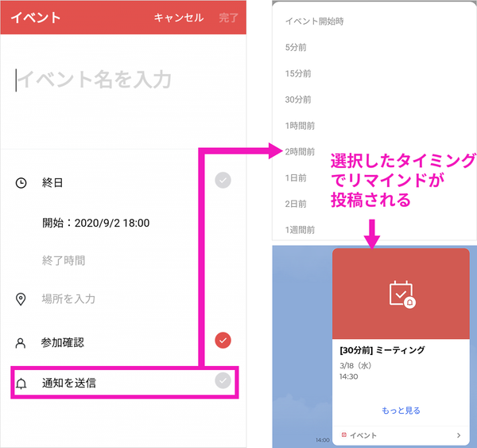477x448 pixels.
Task: Click the 参加確認 label text
Action: 63,343
